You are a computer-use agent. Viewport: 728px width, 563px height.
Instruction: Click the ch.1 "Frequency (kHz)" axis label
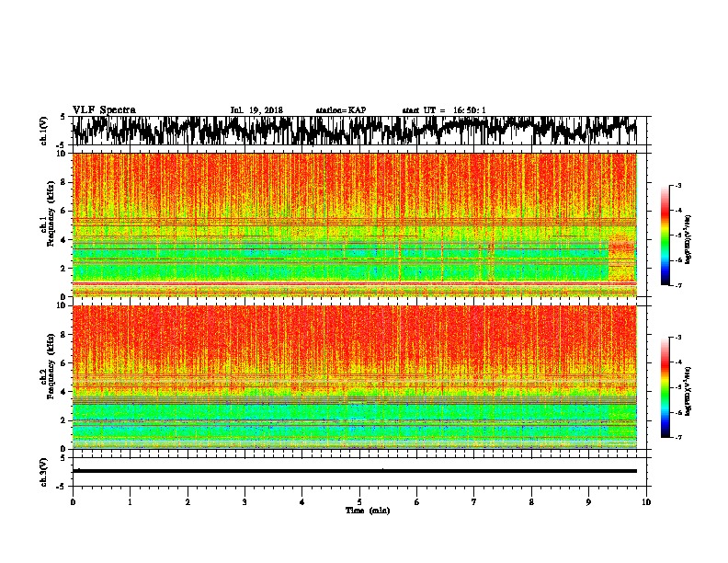51,213
